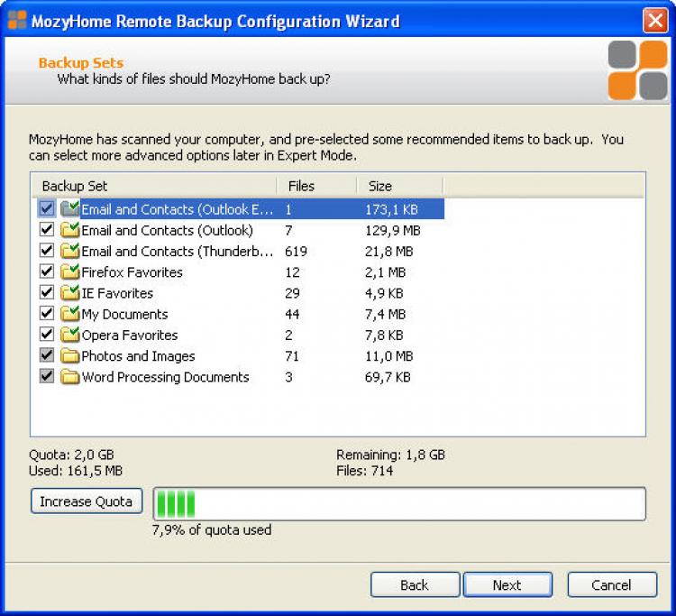This screenshot has width=676, height=616.
Task: Go to previous step with Back
Action: [414, 584]
